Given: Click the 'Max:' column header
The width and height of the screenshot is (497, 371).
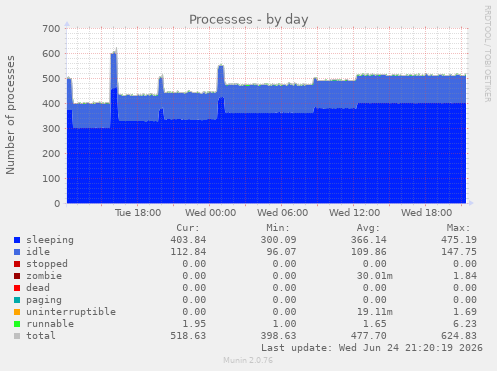Looking at the screenshot, I should [x=459, y=228].
